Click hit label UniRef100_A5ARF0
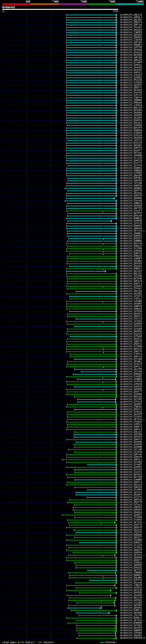The height and width of the screenshot is (644, 146). click(x=131, y=45)
